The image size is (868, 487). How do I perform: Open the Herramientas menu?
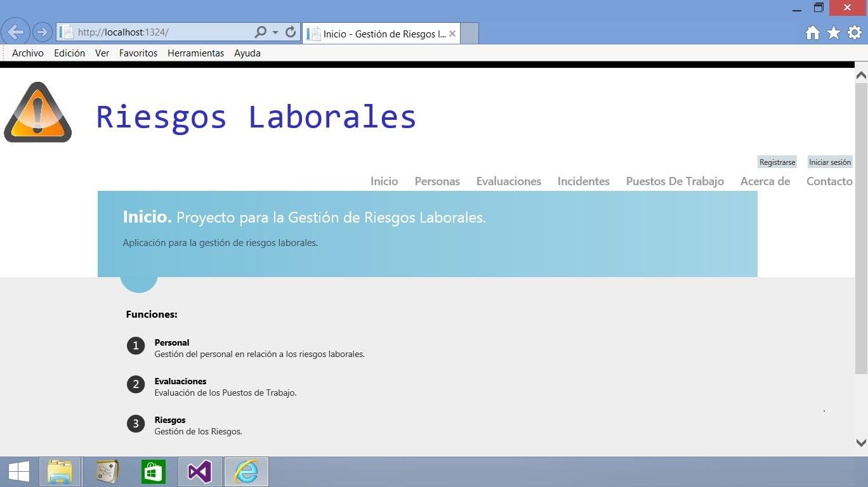pos(195,53)
